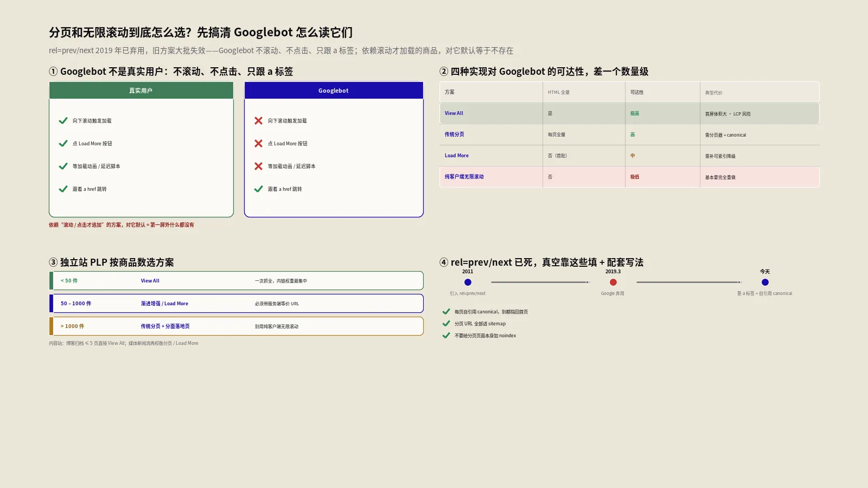Click the 50 – 1000 件 row label
Screen dimensions: 868x488
(76, 304)
